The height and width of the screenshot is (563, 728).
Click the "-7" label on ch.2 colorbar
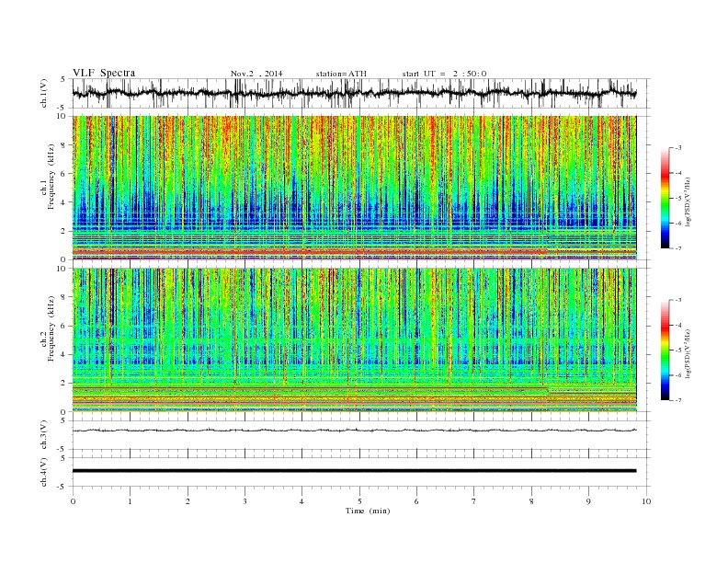[x=677, y=400]
